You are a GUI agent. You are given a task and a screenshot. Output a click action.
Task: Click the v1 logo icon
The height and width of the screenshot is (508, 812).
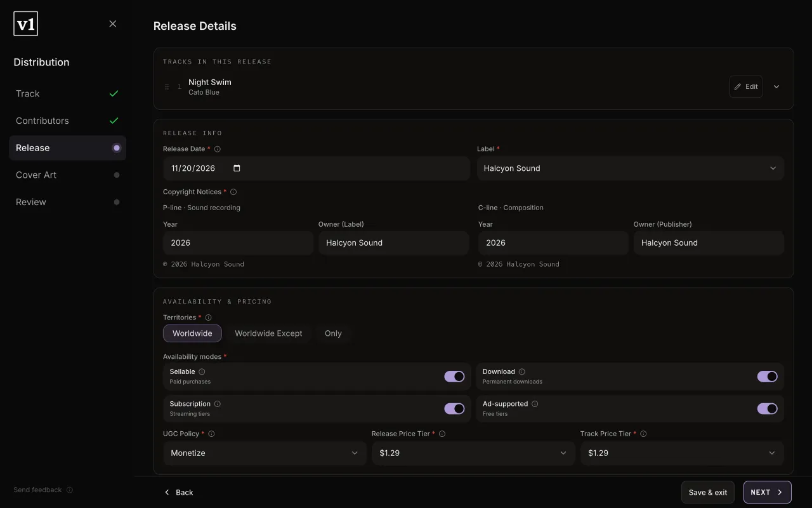pos(25,24)
